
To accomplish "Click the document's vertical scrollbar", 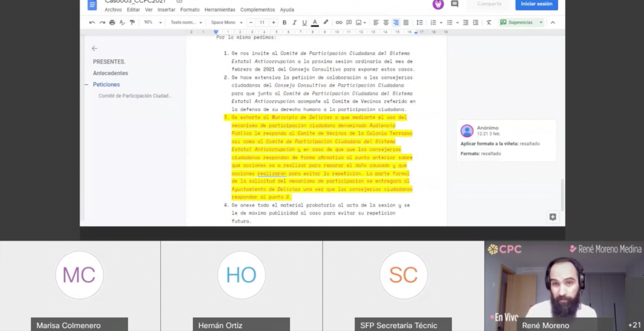I will pos(562,195).
